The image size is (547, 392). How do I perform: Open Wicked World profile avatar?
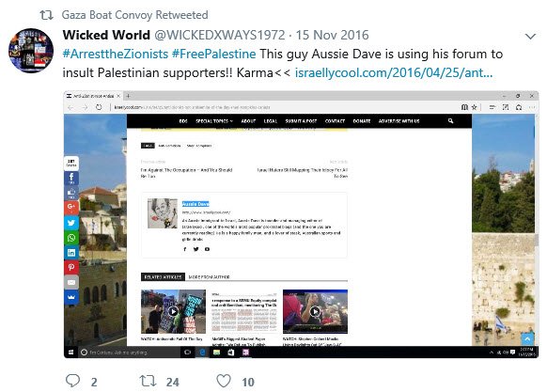tap(31, 51)
